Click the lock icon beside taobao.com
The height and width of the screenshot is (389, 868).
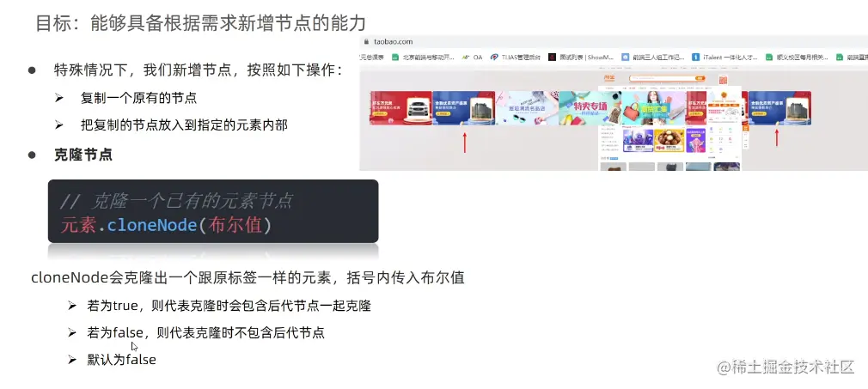coord(365,41)
